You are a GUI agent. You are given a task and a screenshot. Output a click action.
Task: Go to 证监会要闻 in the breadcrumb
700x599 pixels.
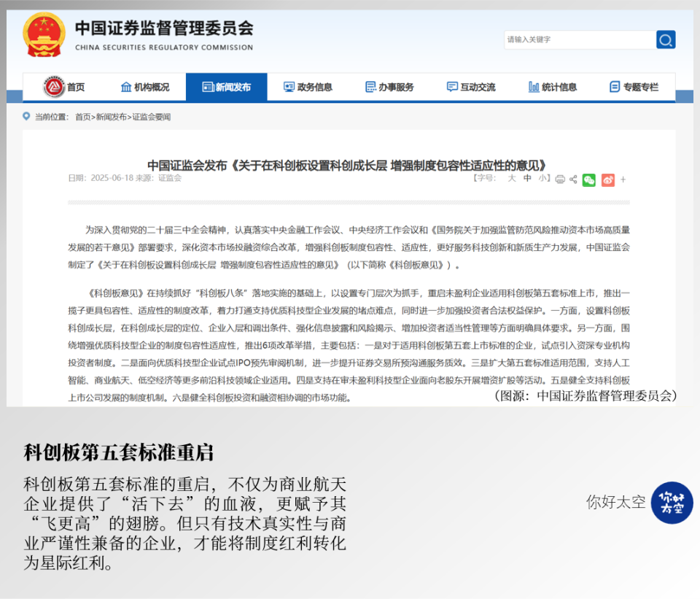(x=152, y=117)
